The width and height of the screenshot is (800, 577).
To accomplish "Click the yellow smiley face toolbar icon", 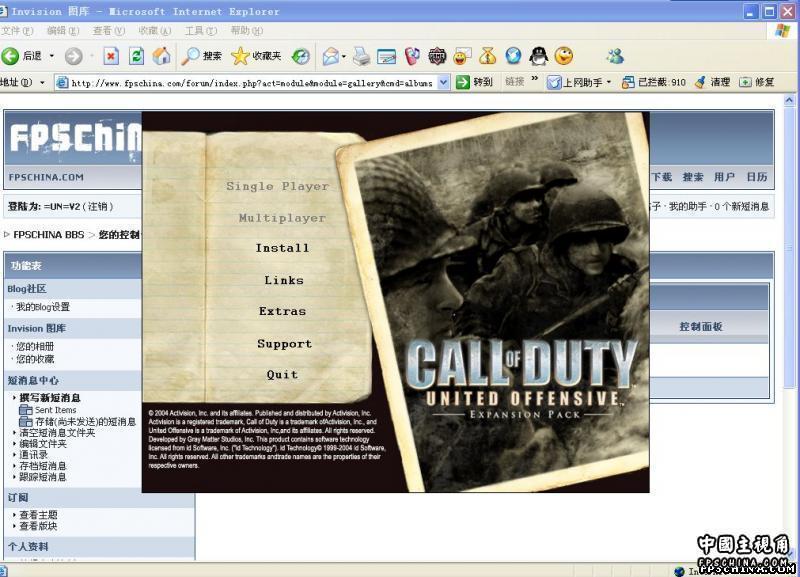I will pyautogui.click(x=564, y=56).
